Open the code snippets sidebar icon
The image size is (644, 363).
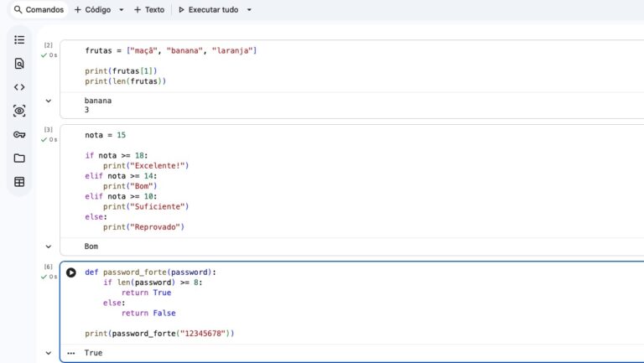19,87
